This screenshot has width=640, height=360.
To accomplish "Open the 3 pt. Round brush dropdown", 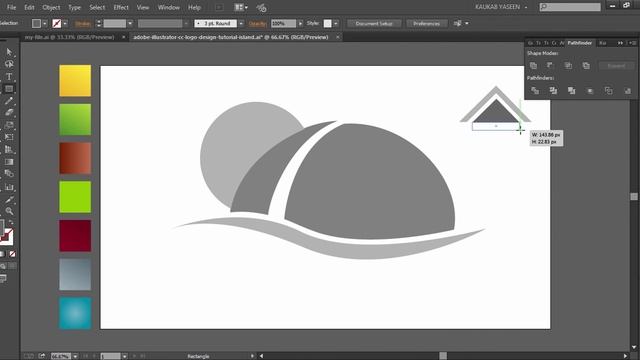I will [241, 24].
